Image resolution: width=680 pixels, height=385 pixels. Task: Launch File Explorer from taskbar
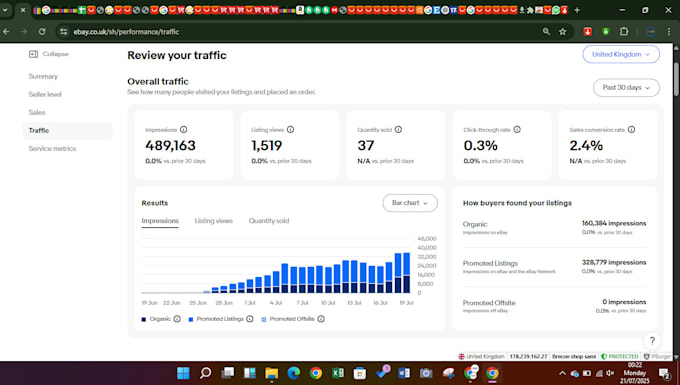coord(272,373)
